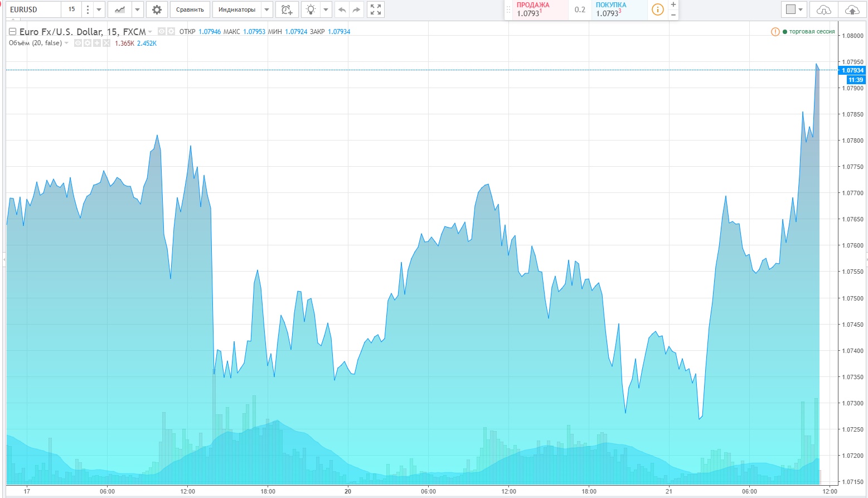The height and width of the screenshot is (498, 868).
Task: Click the 1.07500 price axis label
Action: point(852,298)
